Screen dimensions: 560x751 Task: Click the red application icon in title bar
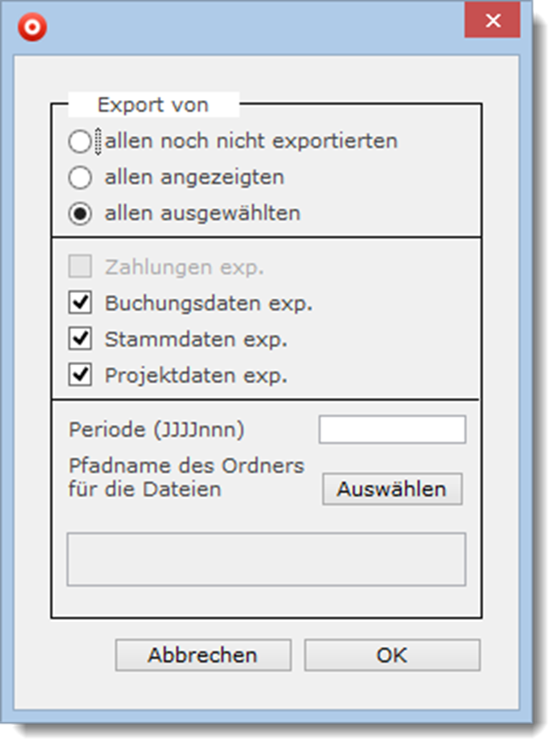point(33,26)
